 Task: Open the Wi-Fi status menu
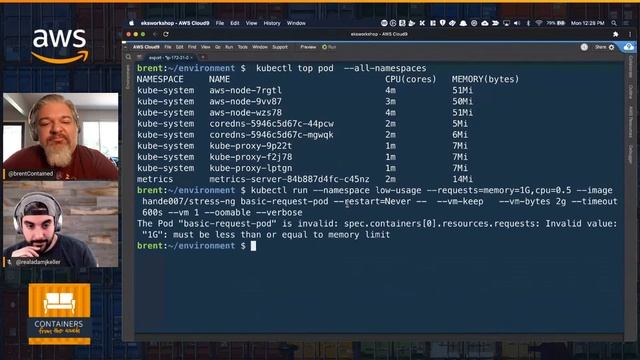pyautogui.click(x=539, y=23)
